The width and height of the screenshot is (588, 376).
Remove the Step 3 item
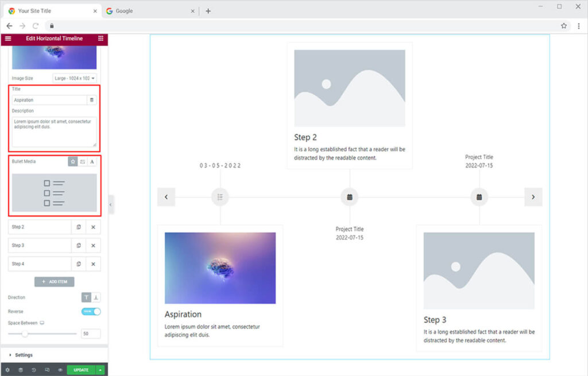point(93,246)
